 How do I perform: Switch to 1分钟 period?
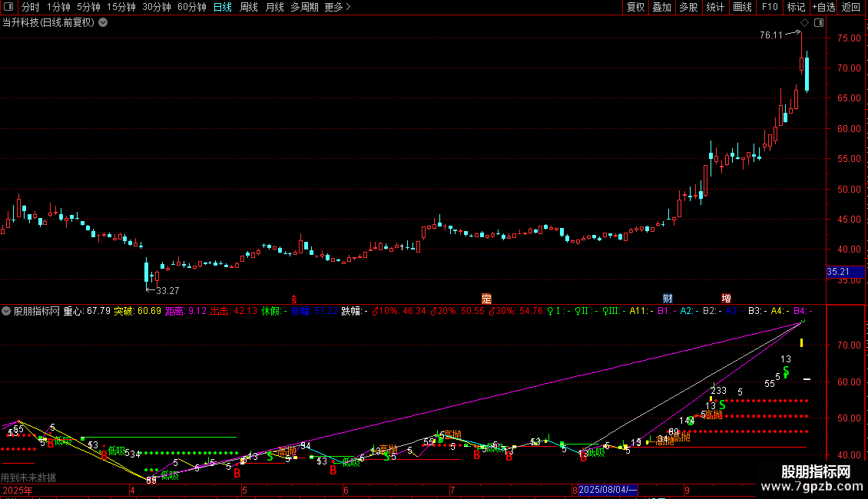[x=58, y=7]
